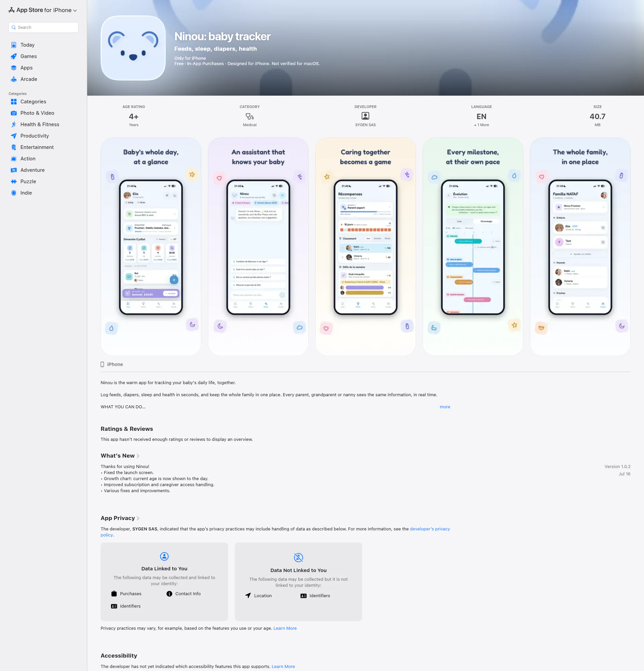
Task: Click the Data Not Linked icon
Action: (x=299, y=557)
